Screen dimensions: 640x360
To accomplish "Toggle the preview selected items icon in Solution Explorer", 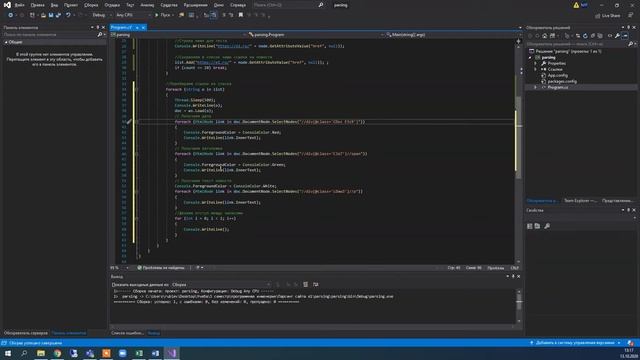I will [625, 36].
